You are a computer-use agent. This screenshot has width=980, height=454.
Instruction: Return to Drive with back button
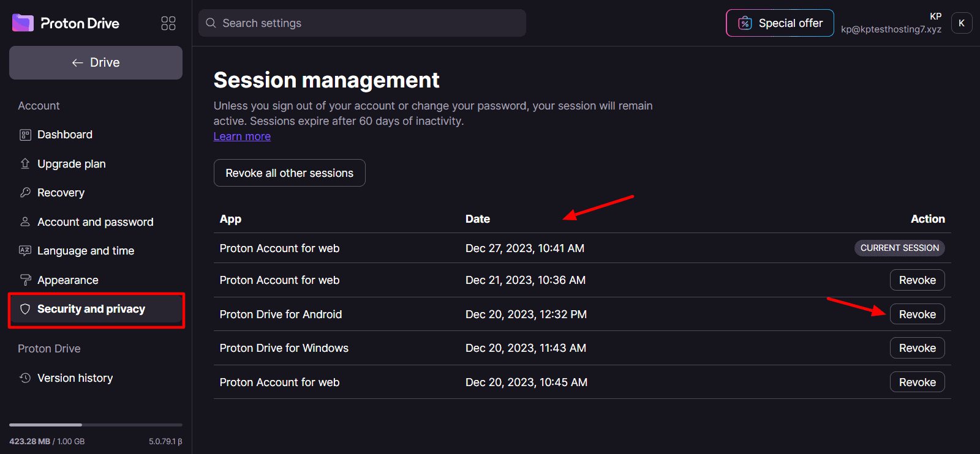pyautogui.click(x=96, y=62)
